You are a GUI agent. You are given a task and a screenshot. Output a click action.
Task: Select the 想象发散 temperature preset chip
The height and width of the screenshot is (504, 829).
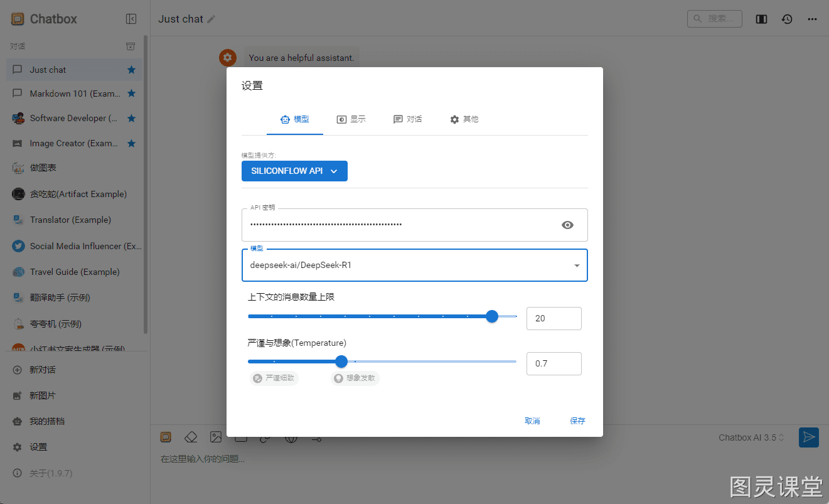click(355, 378)
